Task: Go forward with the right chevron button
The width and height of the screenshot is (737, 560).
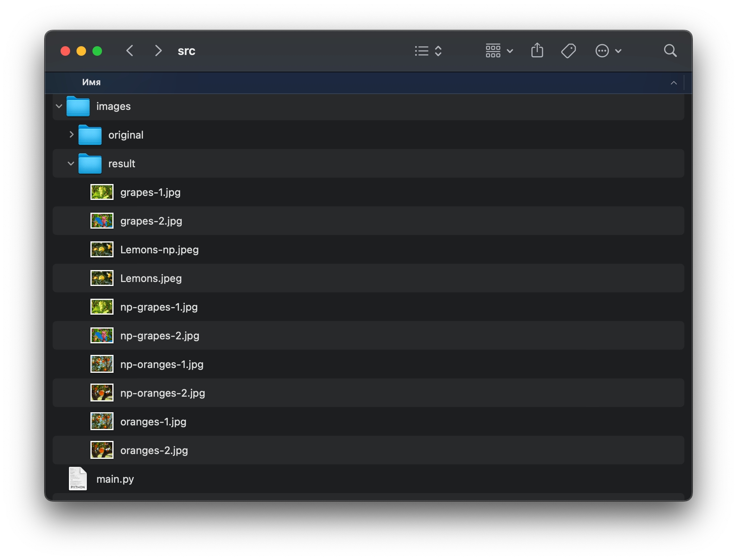Action: 158,51
